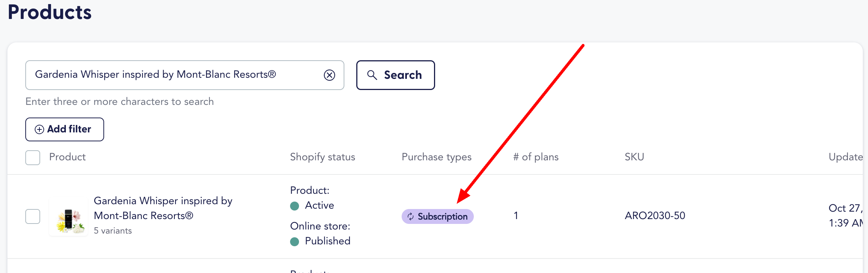Click the SKU value ARO2030-50

(x=655, y=216)
